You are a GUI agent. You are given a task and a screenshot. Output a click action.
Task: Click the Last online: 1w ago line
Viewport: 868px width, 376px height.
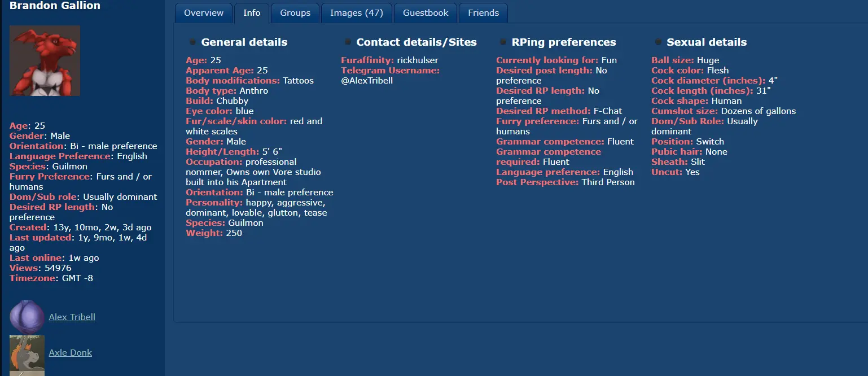pyautogui.click(x=54, y=258)
